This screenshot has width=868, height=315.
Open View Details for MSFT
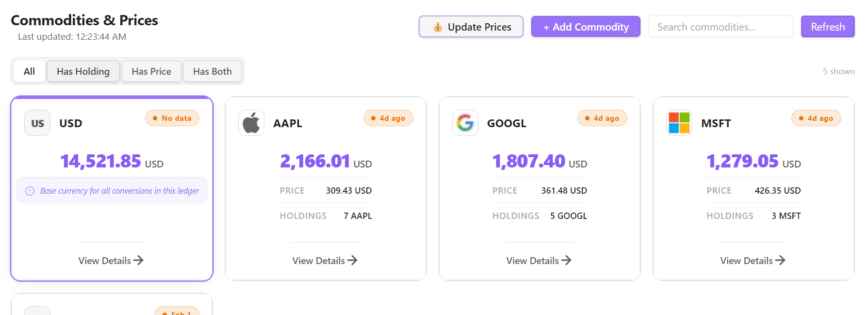click(x=753, y=261)
